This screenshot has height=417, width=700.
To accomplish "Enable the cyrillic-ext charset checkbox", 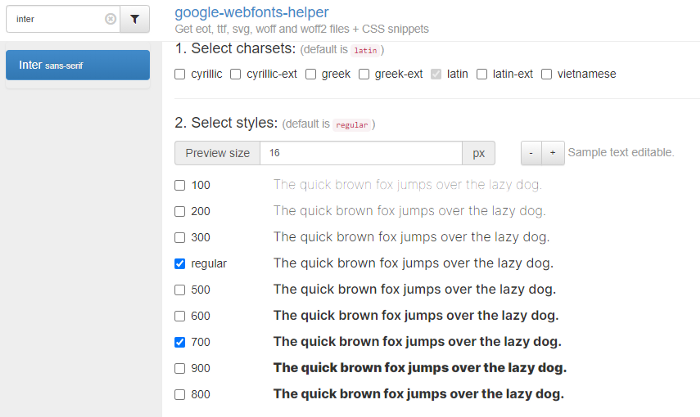I will pyautogui.click(x=235, y=74).
